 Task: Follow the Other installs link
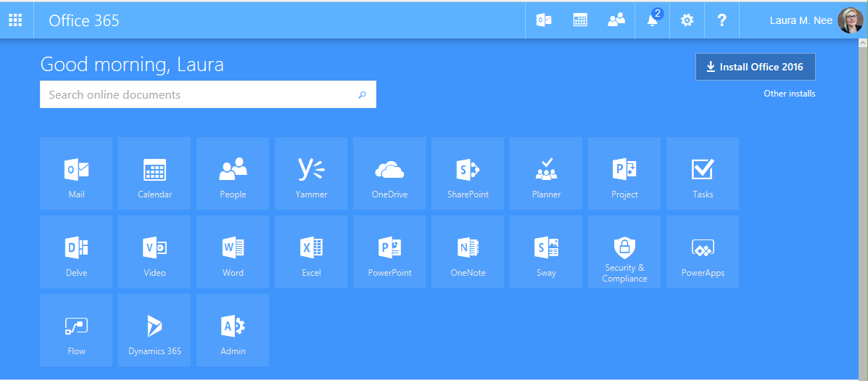click(789, 94)
